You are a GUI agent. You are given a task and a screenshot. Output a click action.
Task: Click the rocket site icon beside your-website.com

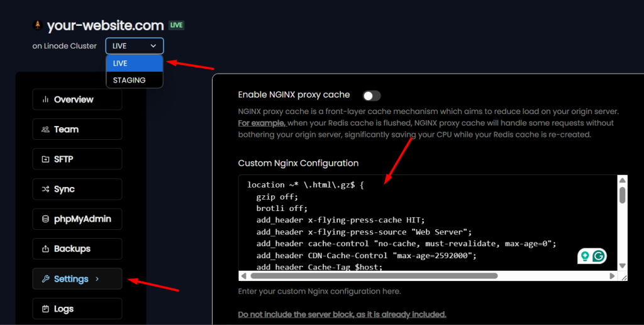[x=37, y=25]
